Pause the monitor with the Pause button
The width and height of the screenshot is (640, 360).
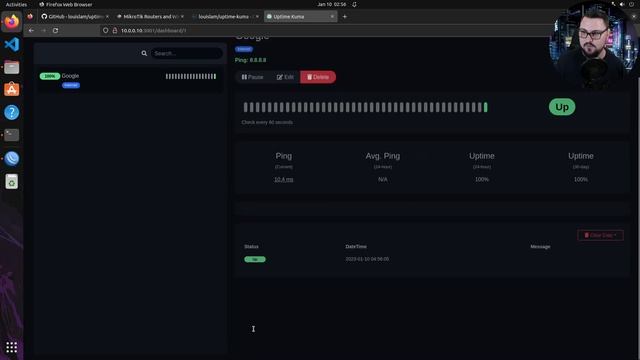point(252,77)
